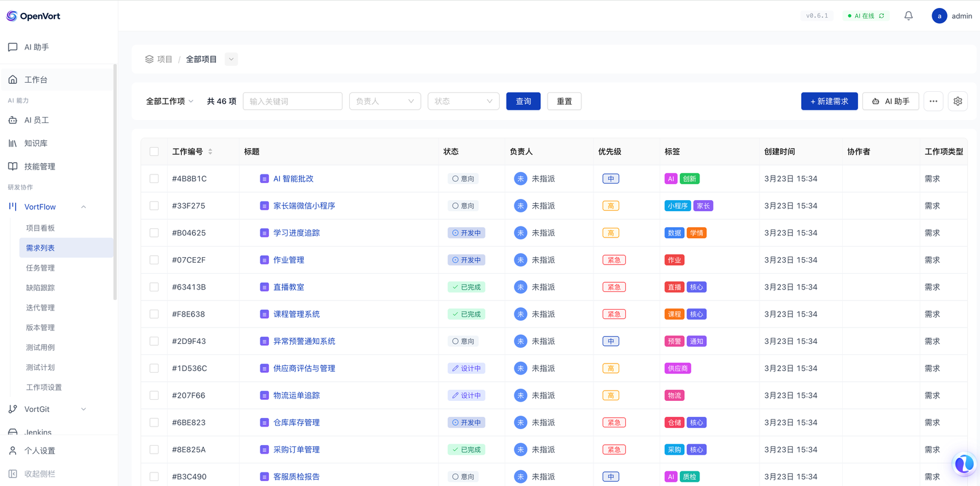
Task: Open table settings gear icon
Action: coord(957,102)
